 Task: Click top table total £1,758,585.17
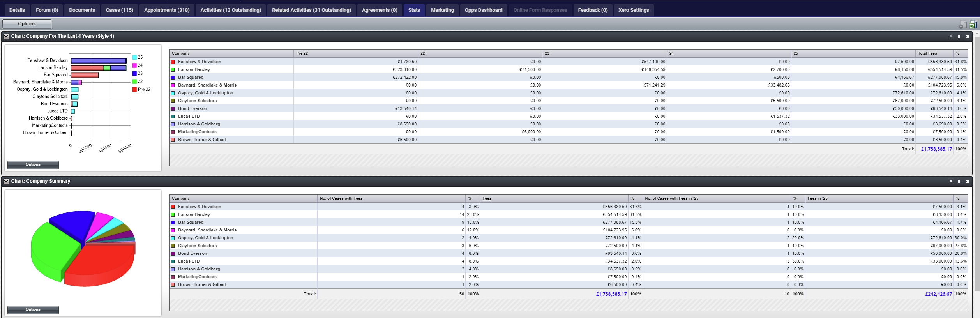tap(936, 149)
